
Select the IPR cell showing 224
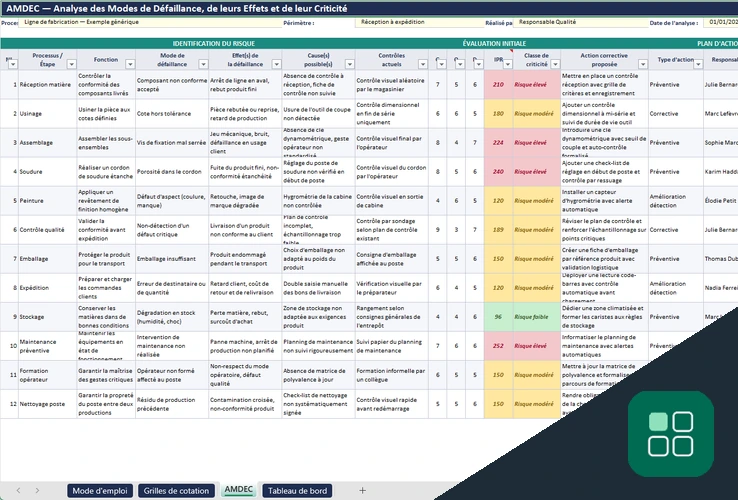498,143
